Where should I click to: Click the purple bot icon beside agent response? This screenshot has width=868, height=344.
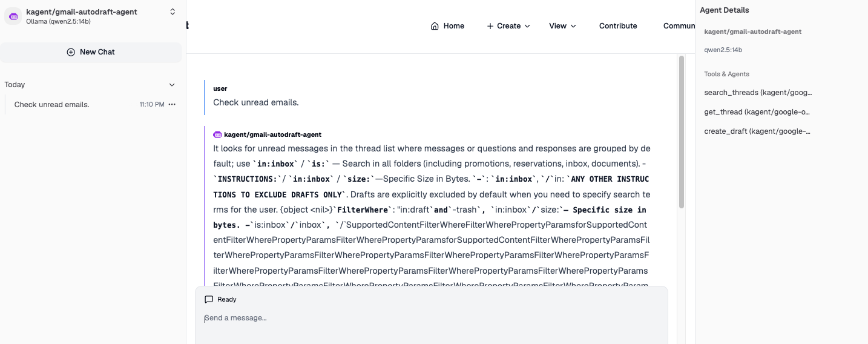click(x=218, y=134)
